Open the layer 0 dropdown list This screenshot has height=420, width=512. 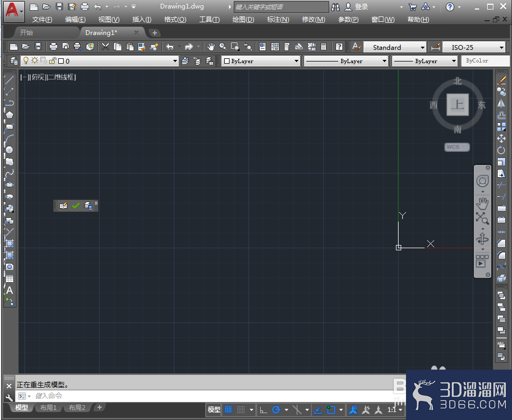tap(175, 61)
